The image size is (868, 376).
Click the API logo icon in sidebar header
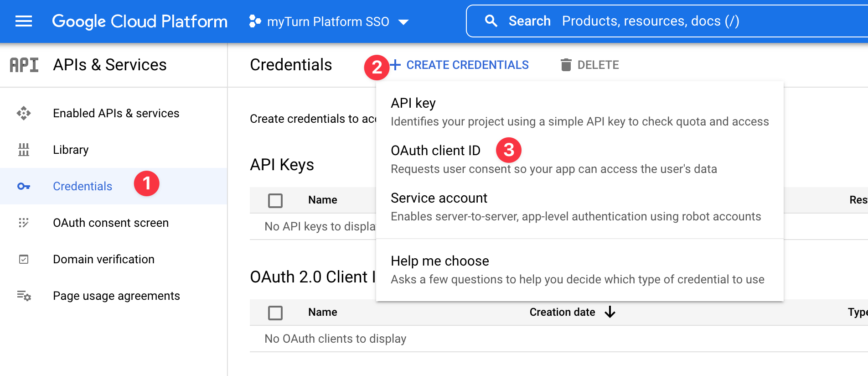(24, 65)
